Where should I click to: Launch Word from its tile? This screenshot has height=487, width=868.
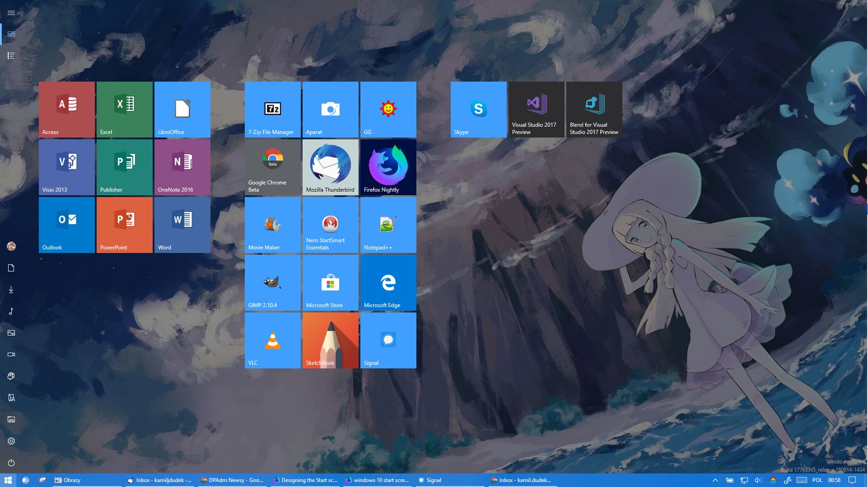pos(182,225)
